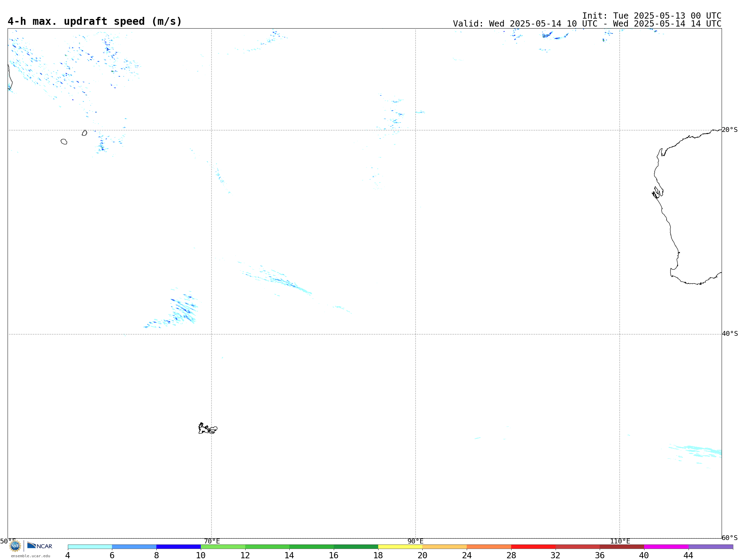Click the colorbar tick label '10'
744x560 pixels.
click(x=201, y=555)
